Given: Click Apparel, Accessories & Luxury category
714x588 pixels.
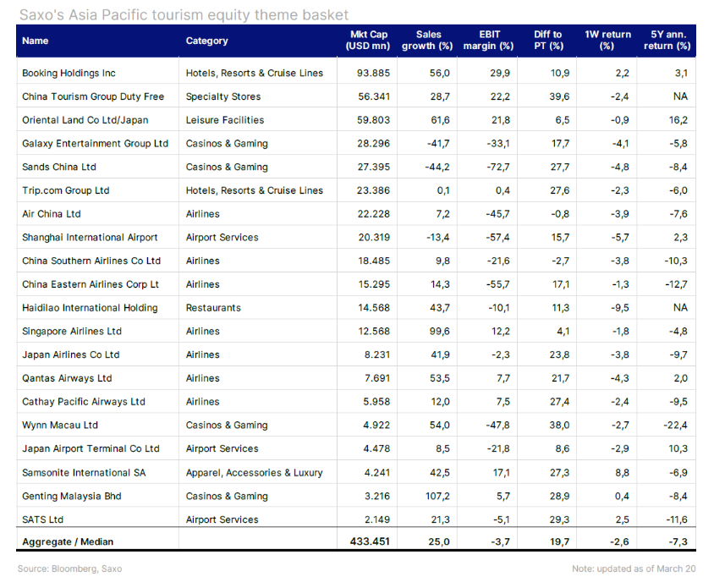Looking at the screenshot, I should coord(254,473).
